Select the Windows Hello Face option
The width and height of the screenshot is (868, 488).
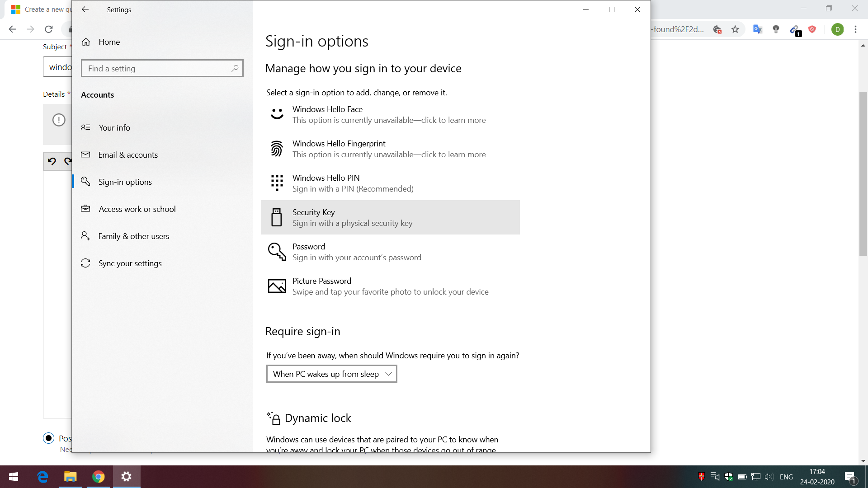pyautogui.click(x=390, y=114)
